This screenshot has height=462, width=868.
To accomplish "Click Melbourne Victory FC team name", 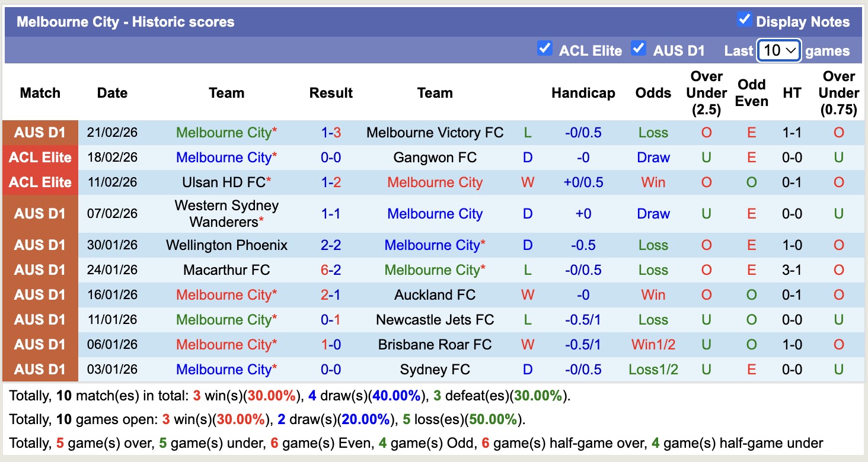I will coord(435,133).
